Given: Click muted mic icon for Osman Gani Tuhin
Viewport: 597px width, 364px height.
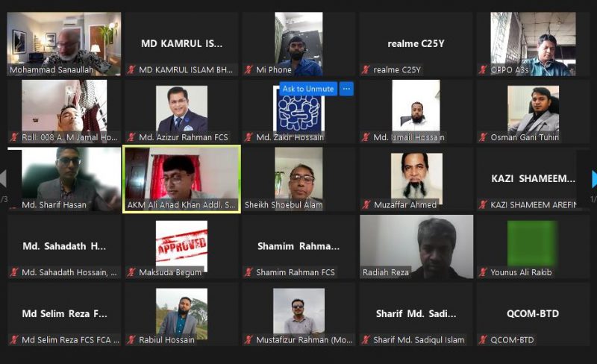Looking at the screenshot, I should pyautogui.click(x=484, y=137).
